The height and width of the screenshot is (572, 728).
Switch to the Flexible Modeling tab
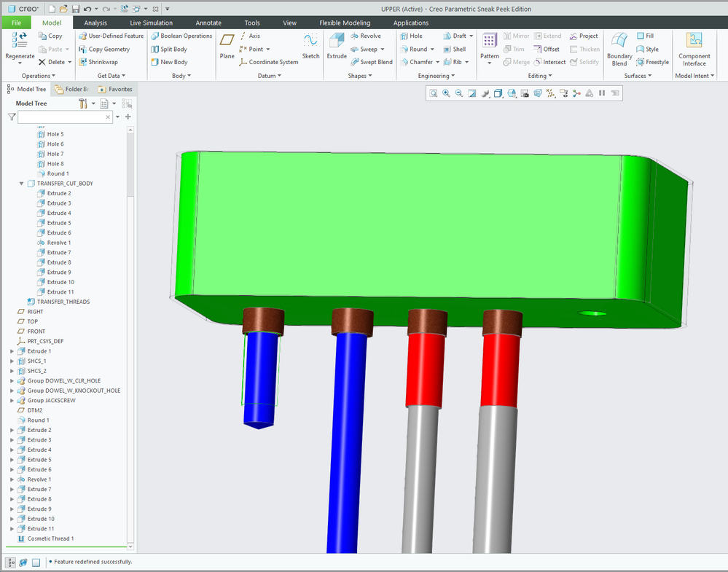pos(346,23)
